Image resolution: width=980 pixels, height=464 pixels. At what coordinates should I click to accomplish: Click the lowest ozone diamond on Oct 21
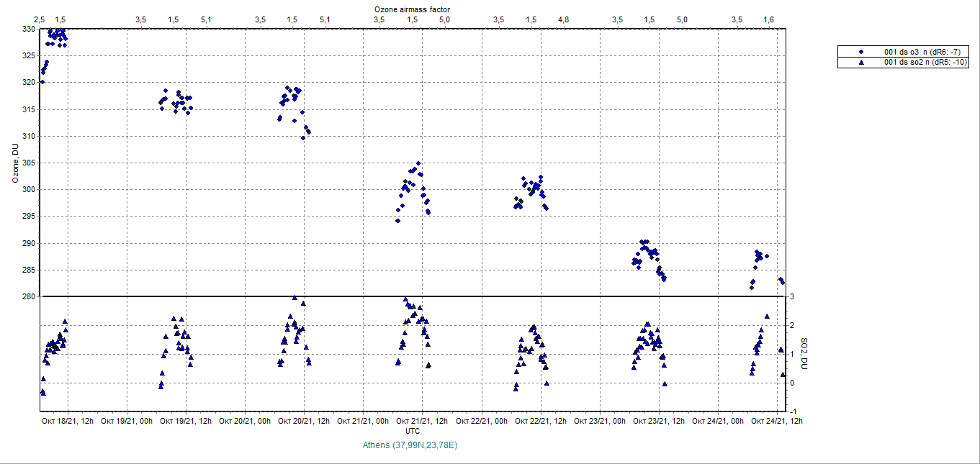click(397, 221)
